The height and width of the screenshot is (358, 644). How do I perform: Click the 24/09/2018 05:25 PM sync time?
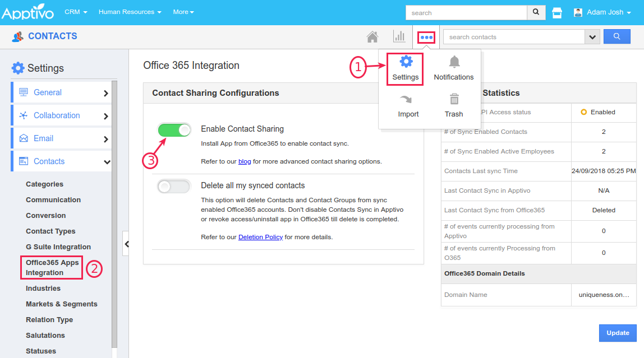604,171
